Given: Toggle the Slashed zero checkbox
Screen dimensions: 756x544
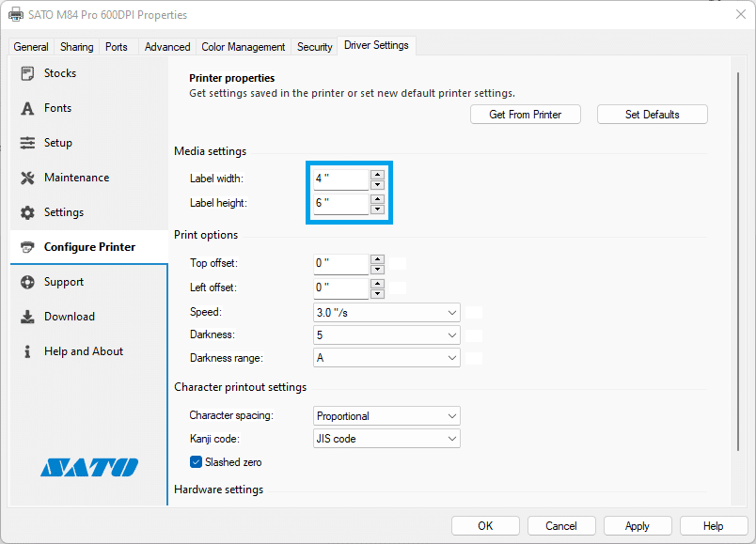Looking at the screenshot, I should (x=196, y=462).
